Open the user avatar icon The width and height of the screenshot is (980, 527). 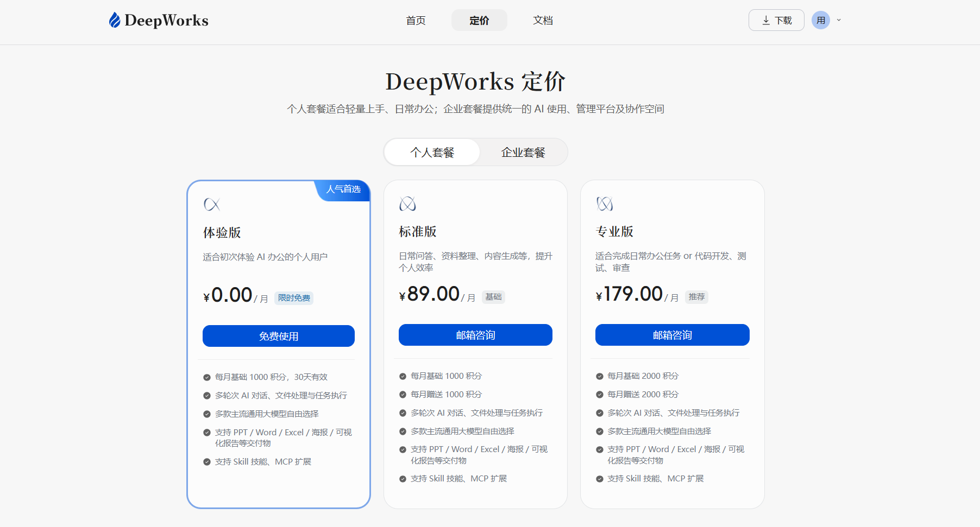(x=821, y=20)
